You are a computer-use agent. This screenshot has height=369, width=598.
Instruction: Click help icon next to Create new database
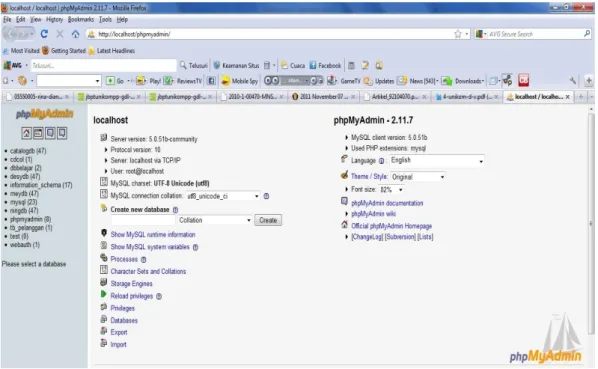pyautogui.click(x=175, y=210)
